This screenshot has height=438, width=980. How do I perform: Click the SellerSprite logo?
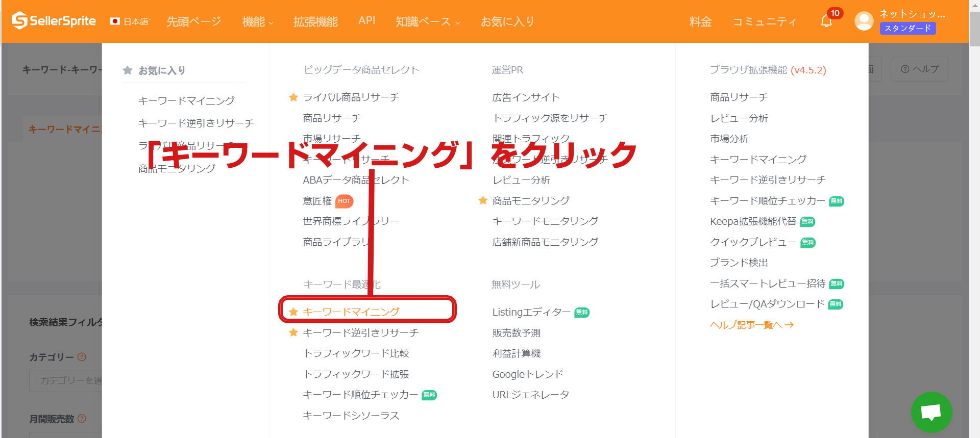[x=54, y=21]
